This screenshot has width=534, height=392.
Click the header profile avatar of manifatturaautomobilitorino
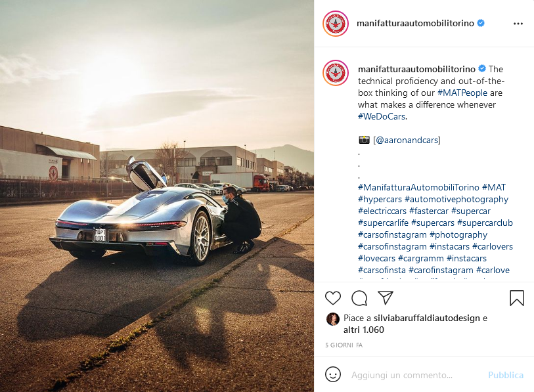(336, 24)
